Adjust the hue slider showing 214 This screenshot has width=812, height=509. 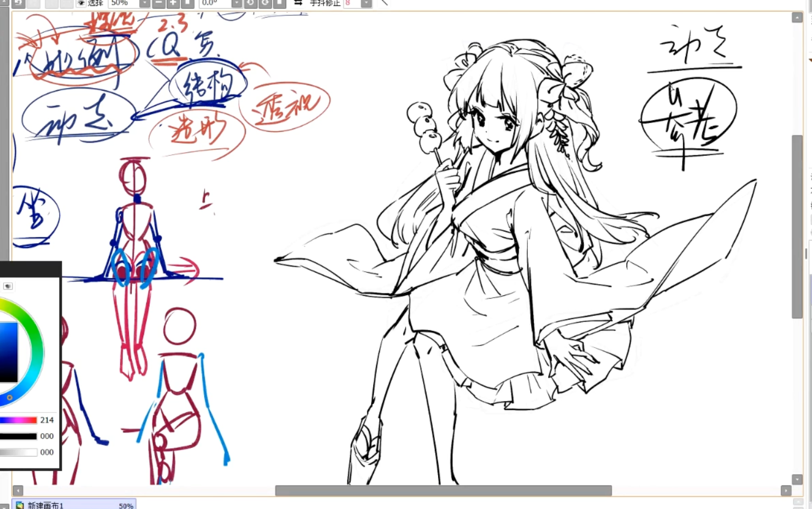point(18,420)
